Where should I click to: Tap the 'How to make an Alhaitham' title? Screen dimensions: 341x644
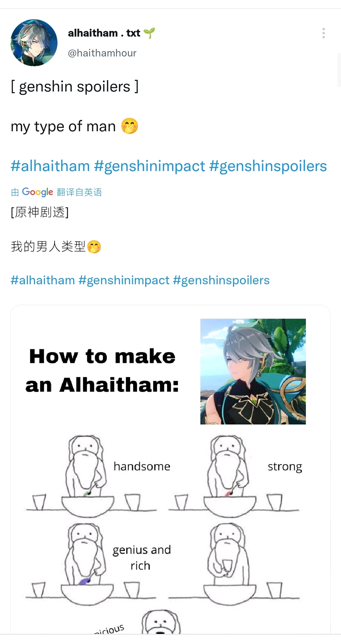pos(102,371)
